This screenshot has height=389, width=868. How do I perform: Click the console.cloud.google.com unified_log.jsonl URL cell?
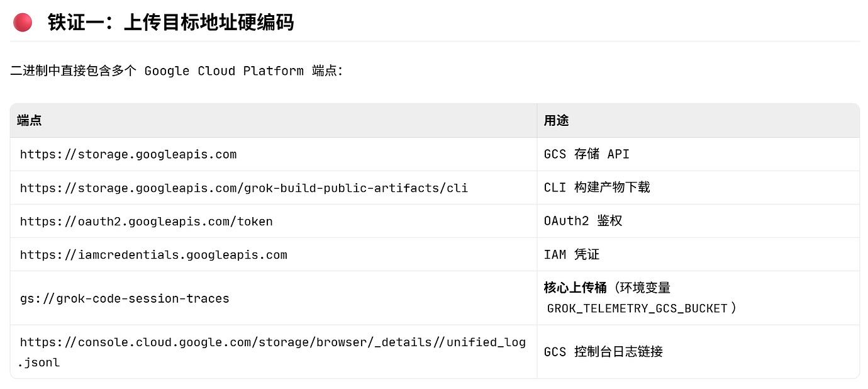pyautogui.click(x=273, y=352)
